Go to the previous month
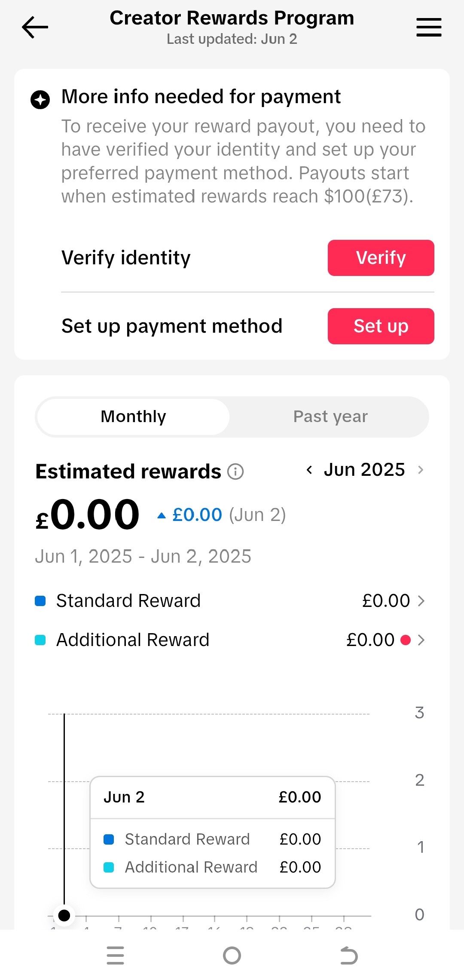The height and width of the screenshot is (980, 464). coord(309,470)
